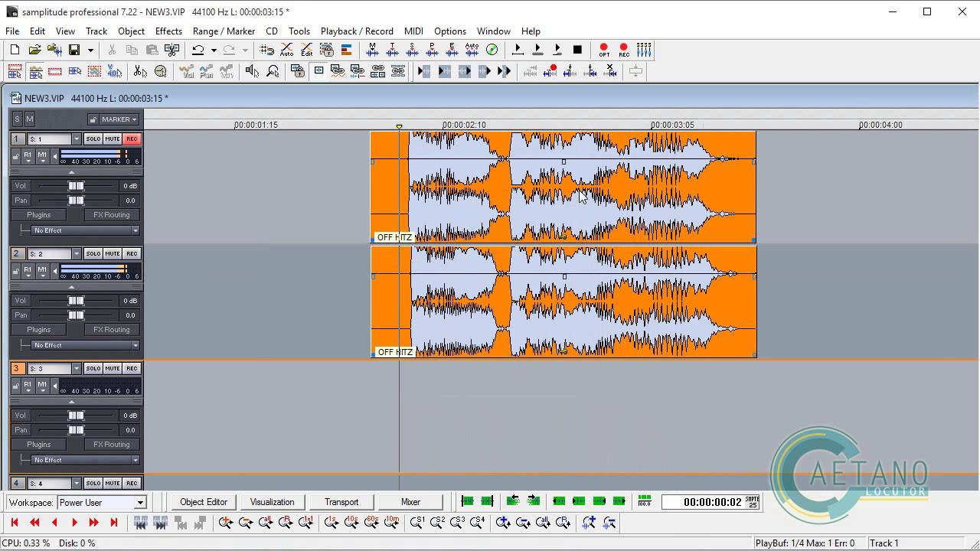Jump to start with red bar-arrow icon
This screenshot has height=551, width=980.
tap(15, 523)
